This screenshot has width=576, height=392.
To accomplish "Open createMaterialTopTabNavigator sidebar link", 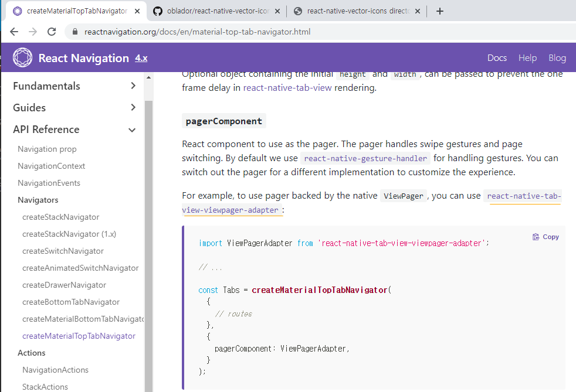I will [79, 336].
